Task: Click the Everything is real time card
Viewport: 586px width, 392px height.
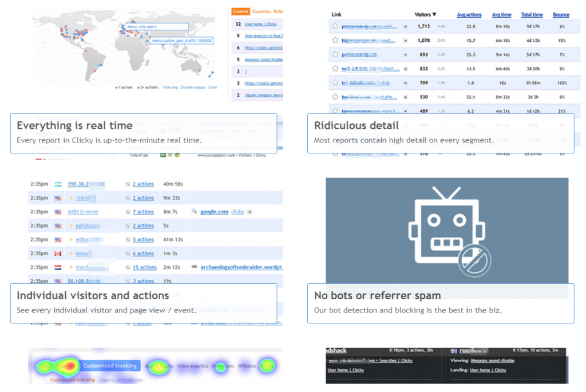Action: point(144,133)
